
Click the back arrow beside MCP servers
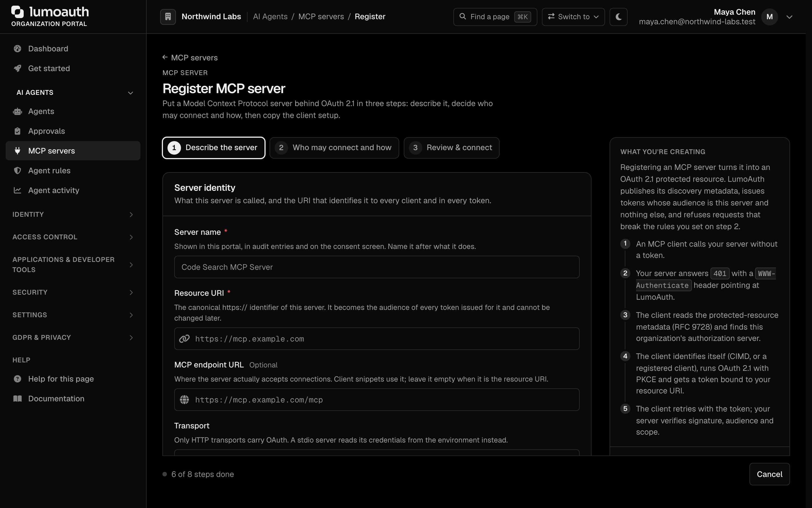click(165, 57)
